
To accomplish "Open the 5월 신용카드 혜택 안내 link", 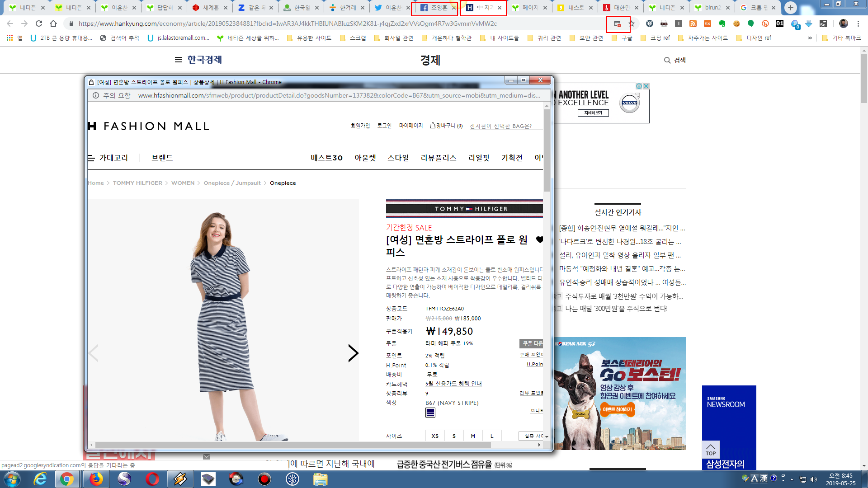I will click(453, 384).
